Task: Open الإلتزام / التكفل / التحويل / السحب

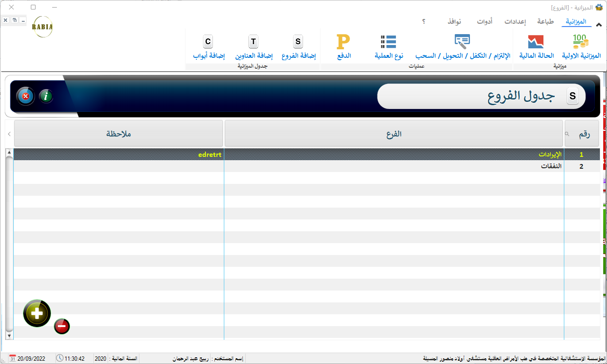Action: coord(462,43)
